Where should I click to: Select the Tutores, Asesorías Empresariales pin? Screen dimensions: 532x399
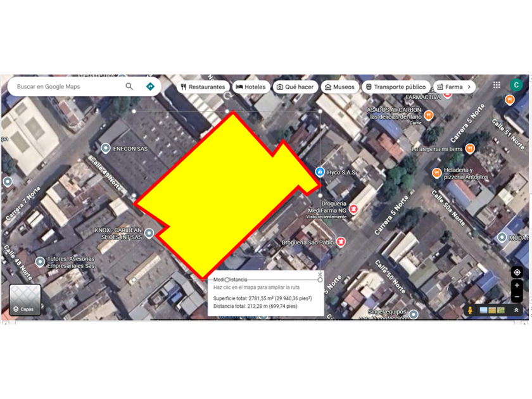coord(40,262)
